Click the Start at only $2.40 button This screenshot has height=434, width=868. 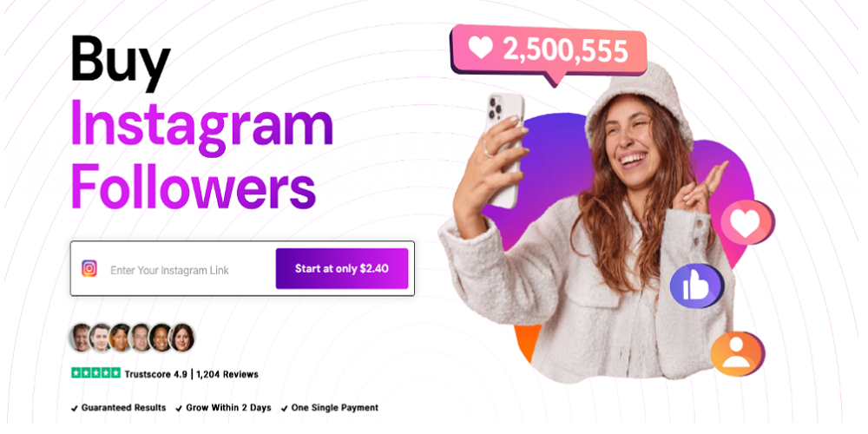point(341,268)
